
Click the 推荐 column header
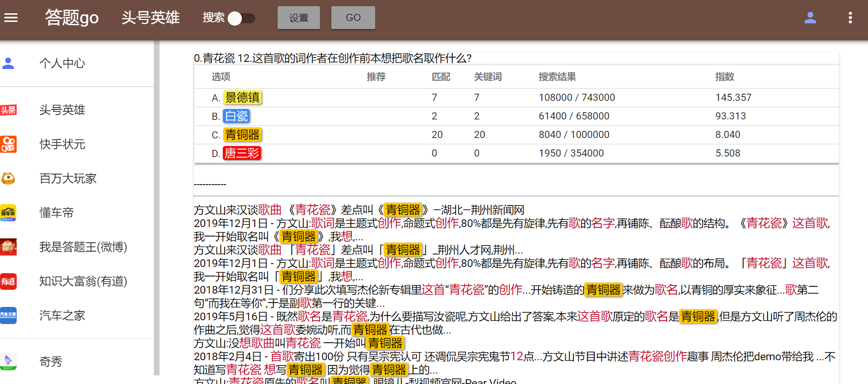376,77
